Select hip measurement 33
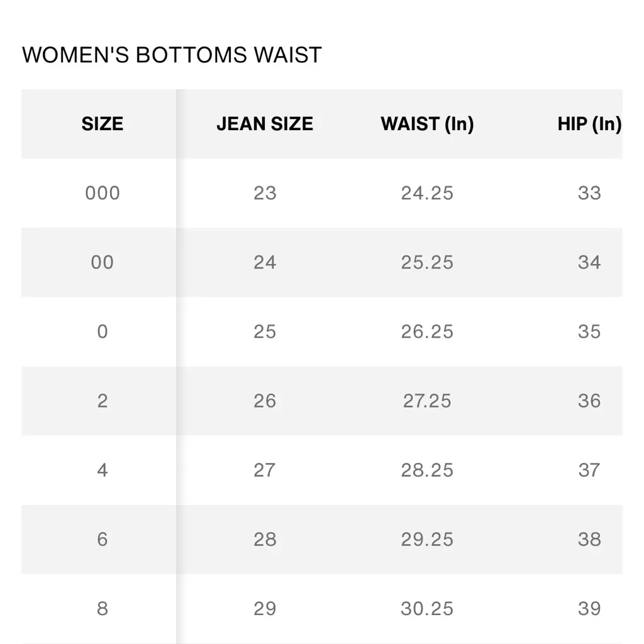644x644 pixels. (589, 193)
